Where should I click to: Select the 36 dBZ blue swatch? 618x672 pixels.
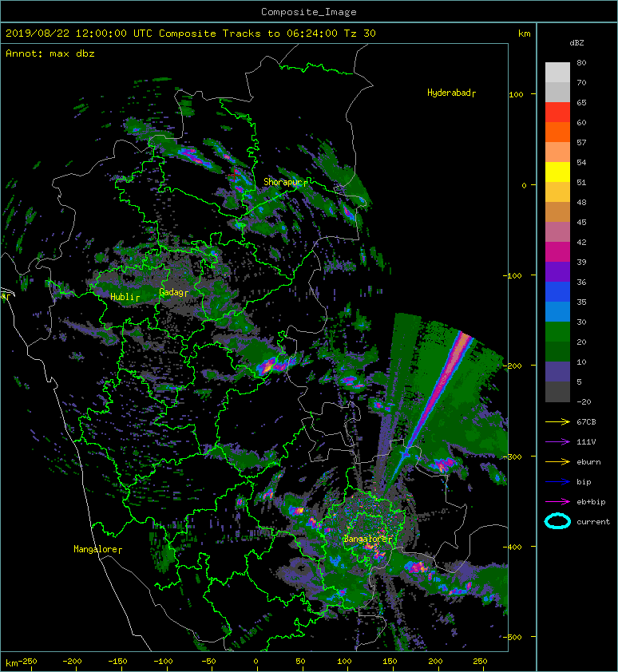tap(557, 291)
